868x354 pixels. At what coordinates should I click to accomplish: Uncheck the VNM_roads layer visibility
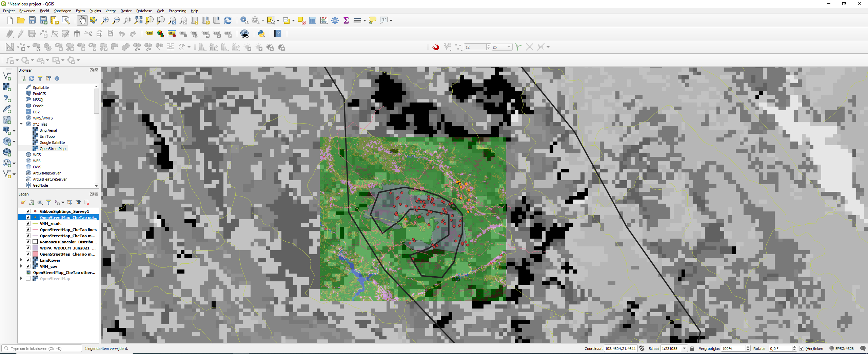[x=28, y=223]
